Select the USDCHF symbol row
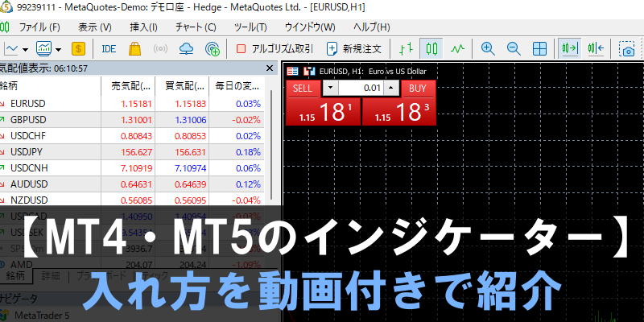Screen dimensions: 644x322 132,136
